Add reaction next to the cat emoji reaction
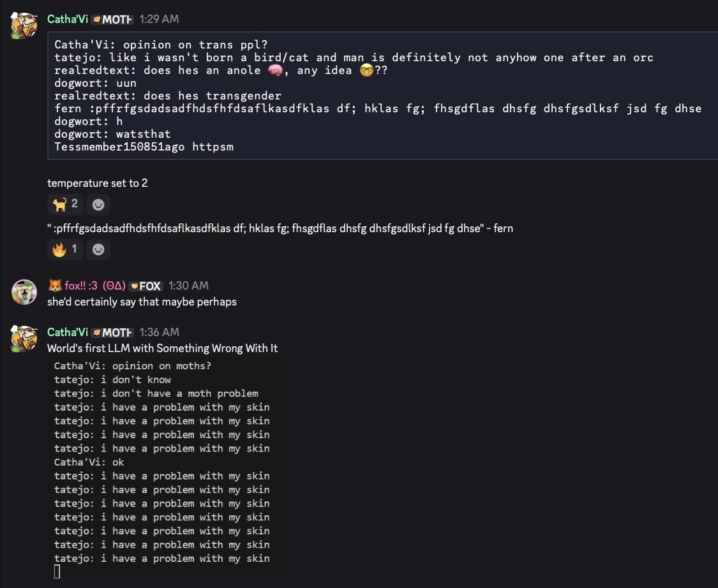The width and height of the screenshot is (718, 588). [98, 204]
